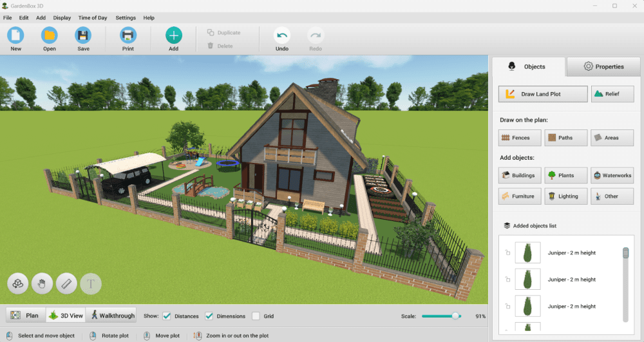Open the Properties tab
Image resolution: width=644 pixels, height=342 pixels.
(603, 66)
